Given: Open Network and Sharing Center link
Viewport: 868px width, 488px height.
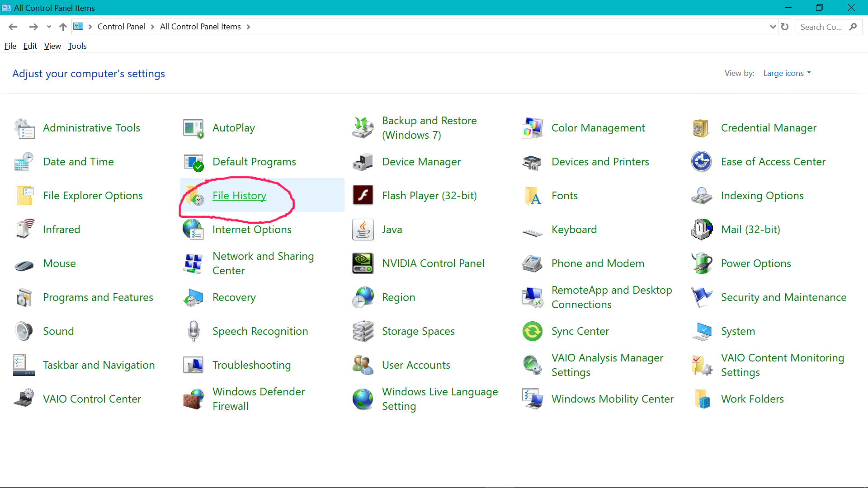Looking at the screenshot, I should click(x=263, y=263).
